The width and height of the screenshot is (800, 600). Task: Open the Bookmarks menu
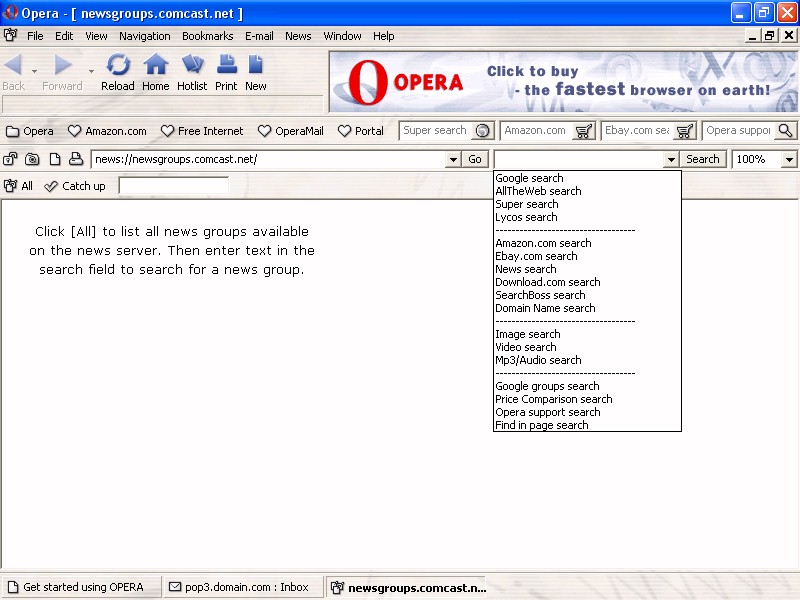(x=208, y=36)
